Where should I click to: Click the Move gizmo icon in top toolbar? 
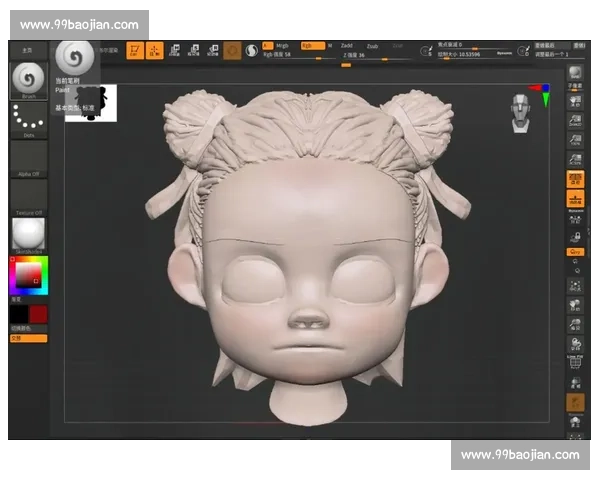click(175, 50)
